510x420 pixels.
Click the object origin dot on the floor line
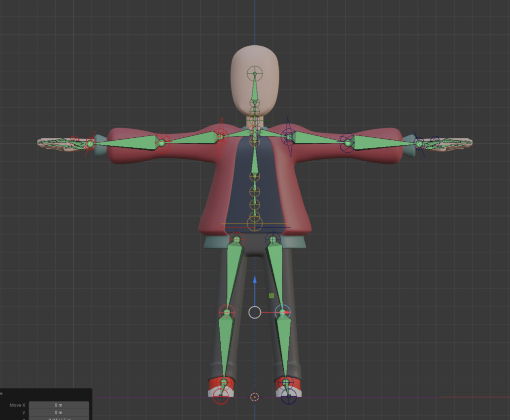(x=255, y=397)
